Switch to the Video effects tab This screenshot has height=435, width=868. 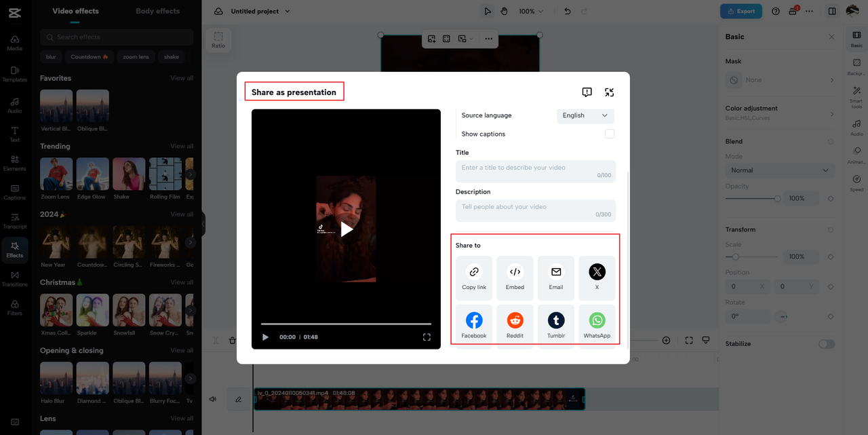(x=75, y=11)
